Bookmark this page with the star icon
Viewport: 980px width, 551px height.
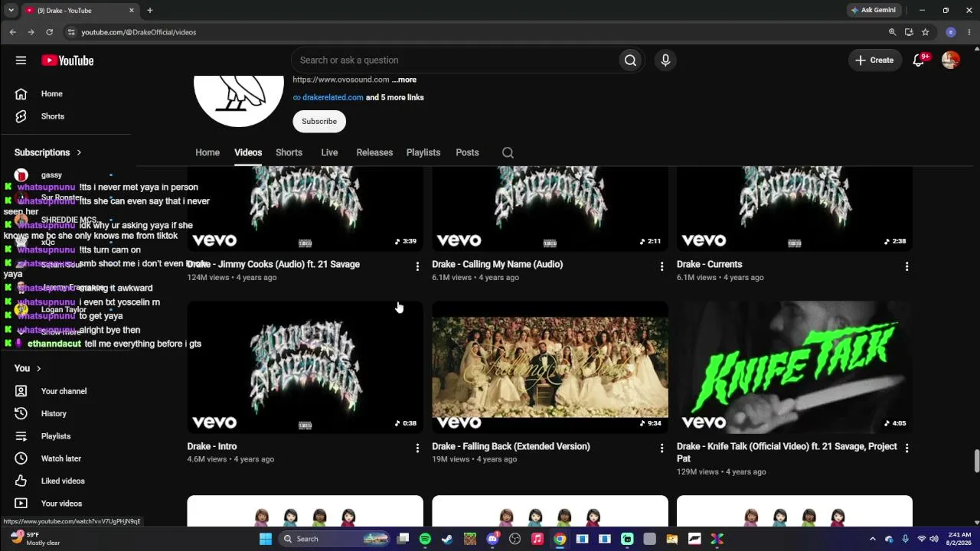(926, 32)
